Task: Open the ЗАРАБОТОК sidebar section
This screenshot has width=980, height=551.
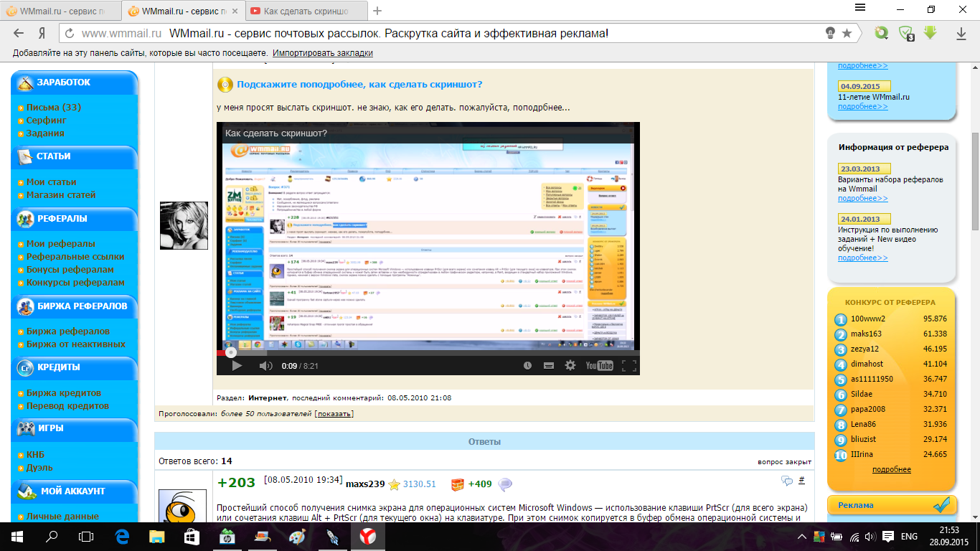Action: (75, 83)
